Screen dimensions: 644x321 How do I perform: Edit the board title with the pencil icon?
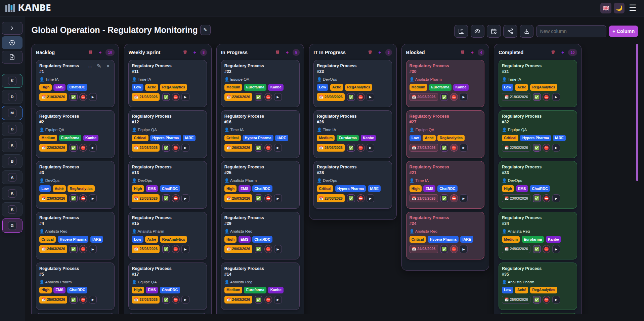(205, 30)
